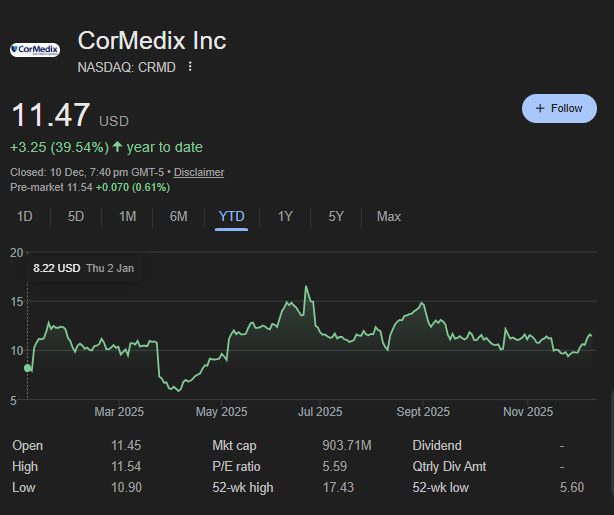Click the 52-wk low value 5.60
This screenshot has height=515, width=614.
[572, 488]
